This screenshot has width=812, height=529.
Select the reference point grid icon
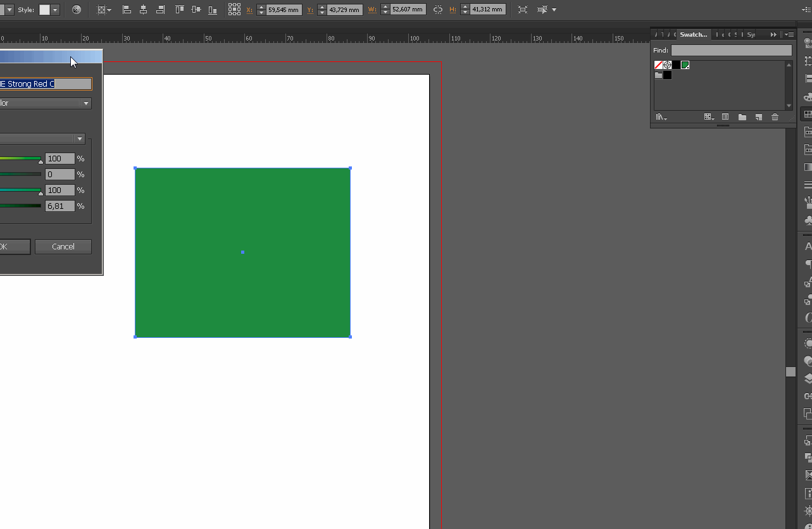coord(234,9)
